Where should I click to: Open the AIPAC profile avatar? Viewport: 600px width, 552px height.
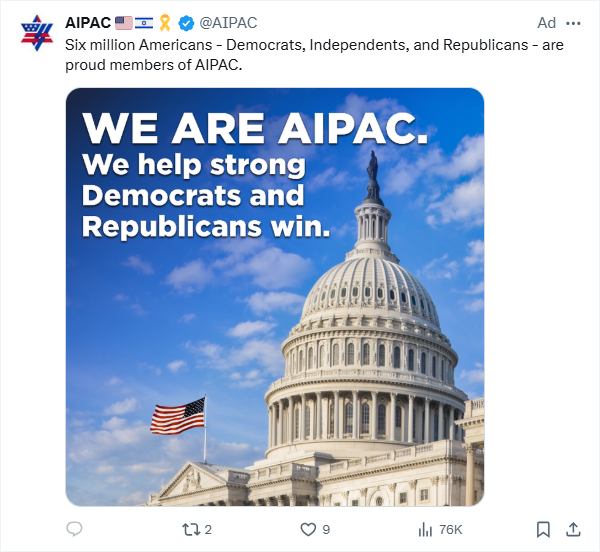pos(34,33)
